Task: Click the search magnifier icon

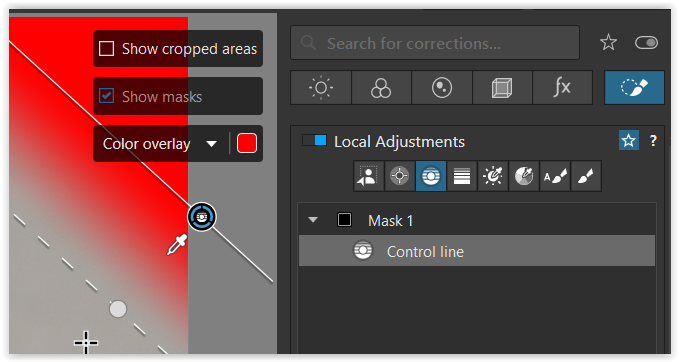Action: [308, 43]
